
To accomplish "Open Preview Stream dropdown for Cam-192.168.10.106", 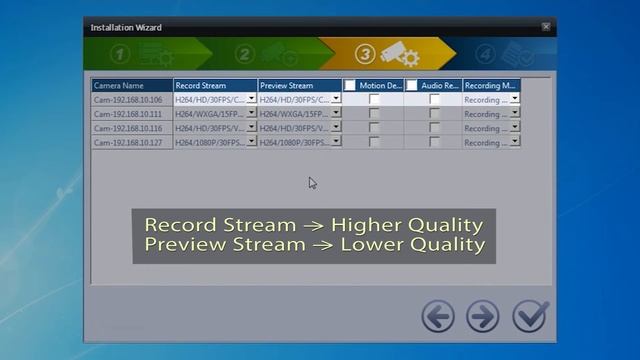I will click(x=336, y=98).
